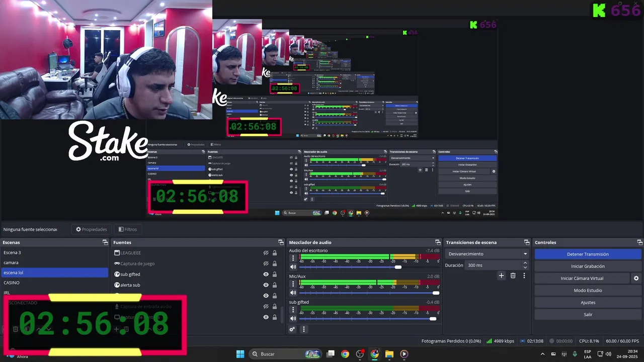Open audio mixer panel options menu
This screenshot has height=362, width=644.
[303, 329]
